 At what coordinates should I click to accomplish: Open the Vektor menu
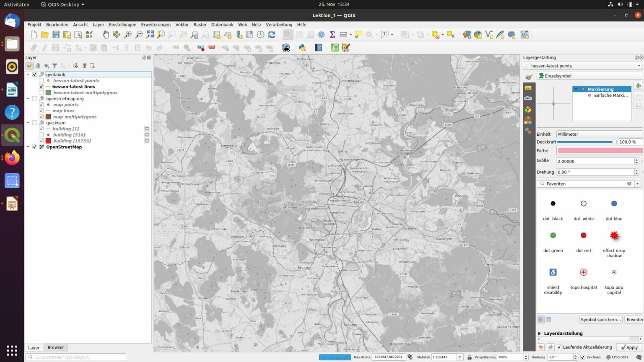tap(182, 25)
